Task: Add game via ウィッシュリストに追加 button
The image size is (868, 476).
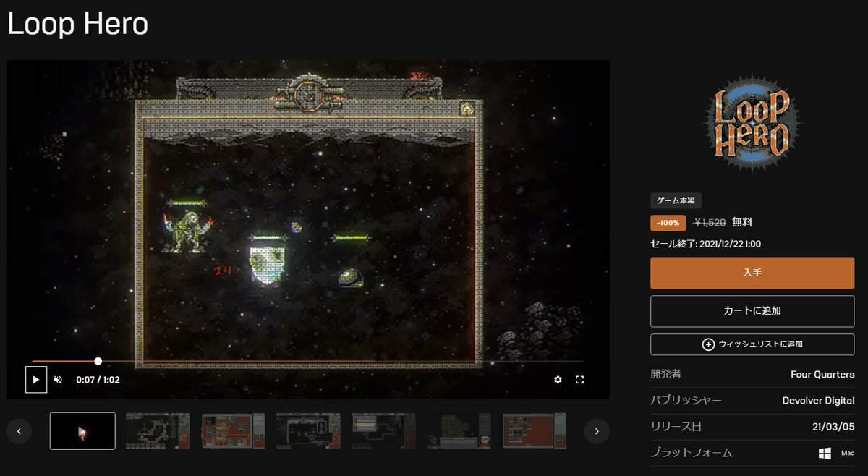Action: tap(752, 344)
